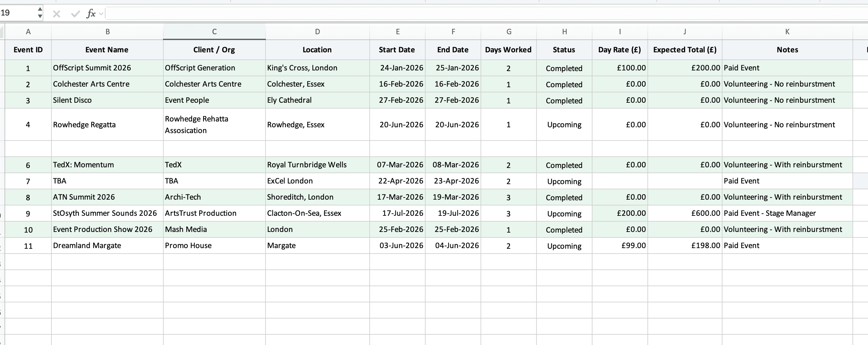Image resolution: width=868 pixels, height=345 pixels.
Task: Select column E header
Action: coord(397,32)
